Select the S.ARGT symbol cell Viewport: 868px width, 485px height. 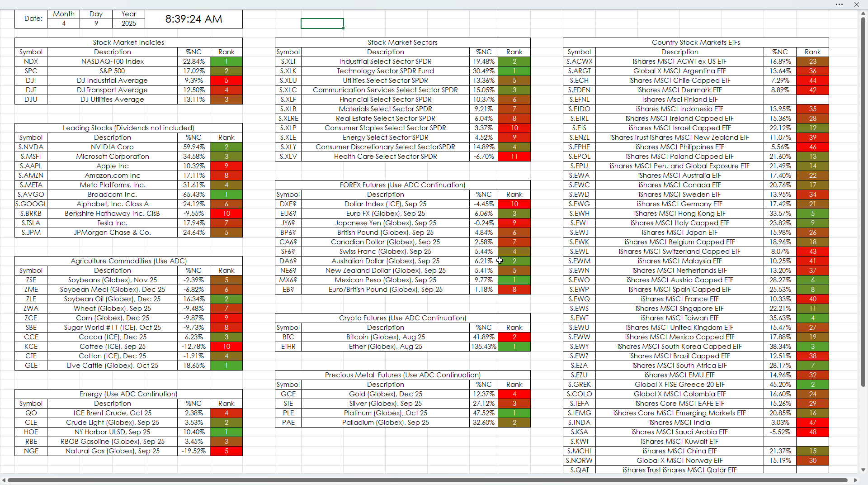579,71
